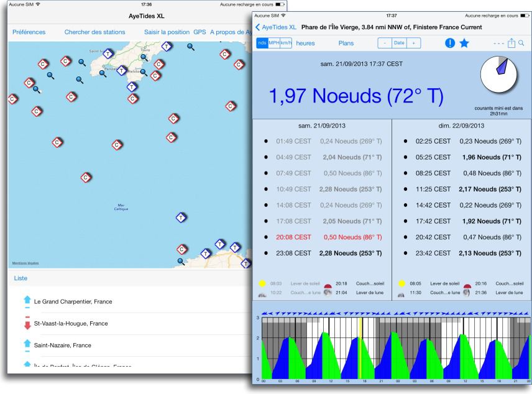
Task: Advance date with the plus button
Action: click(413, 43)
